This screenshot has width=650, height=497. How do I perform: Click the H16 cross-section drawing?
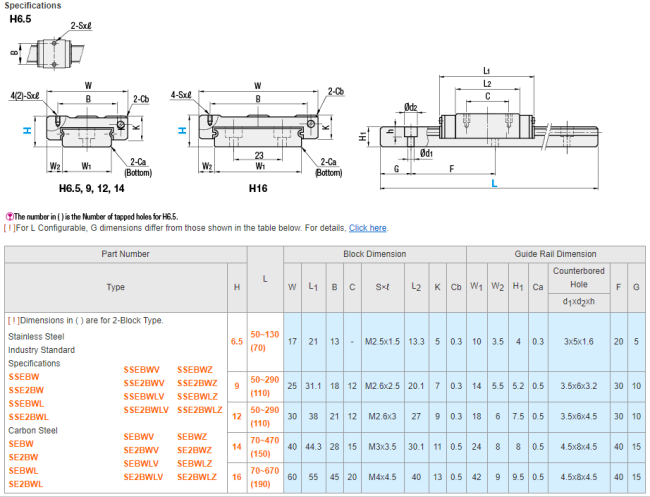[x=257, y=130]
